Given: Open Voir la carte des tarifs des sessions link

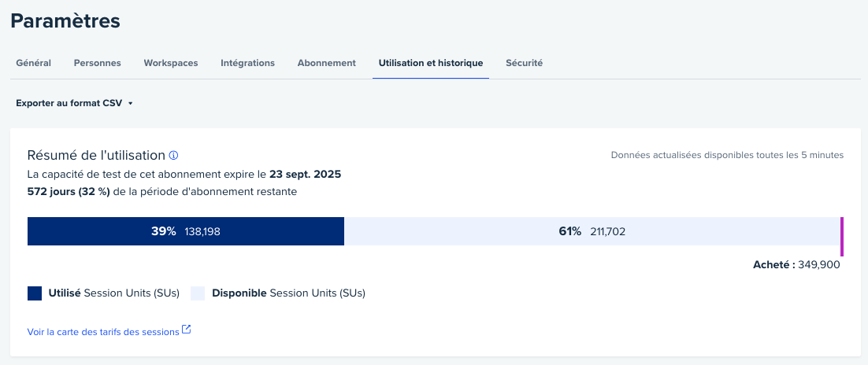Looking at the screenshot, I should click(x=103, y=332).
